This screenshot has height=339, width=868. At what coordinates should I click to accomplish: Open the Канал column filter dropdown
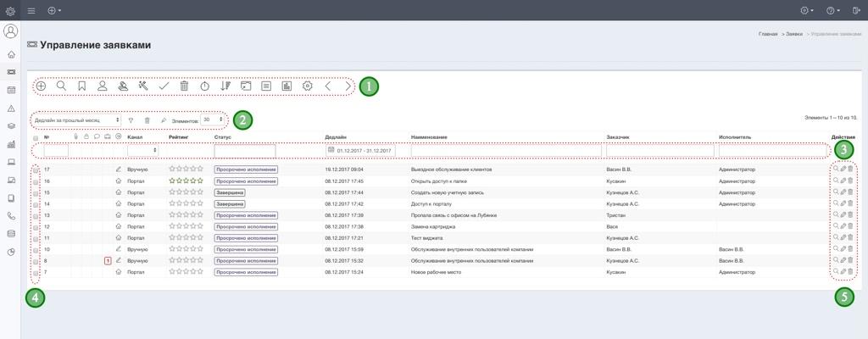pyautogui.click(x=142, y=151)
